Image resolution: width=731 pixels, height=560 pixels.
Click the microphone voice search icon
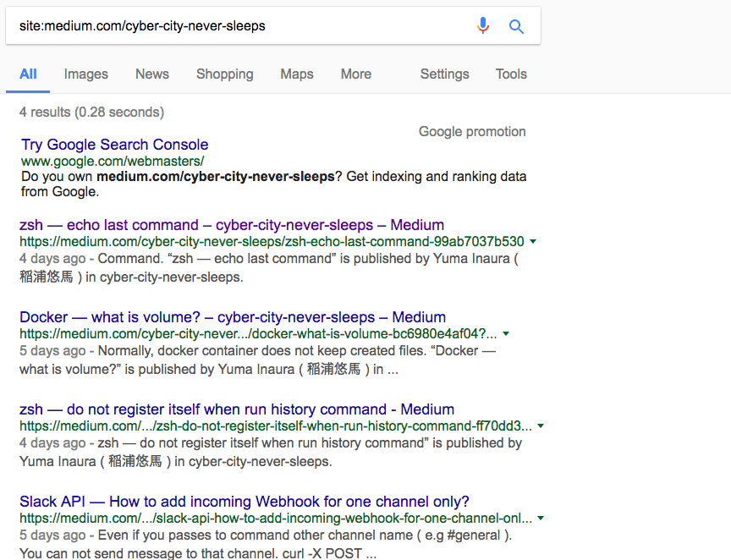click(x=483, y=25)
